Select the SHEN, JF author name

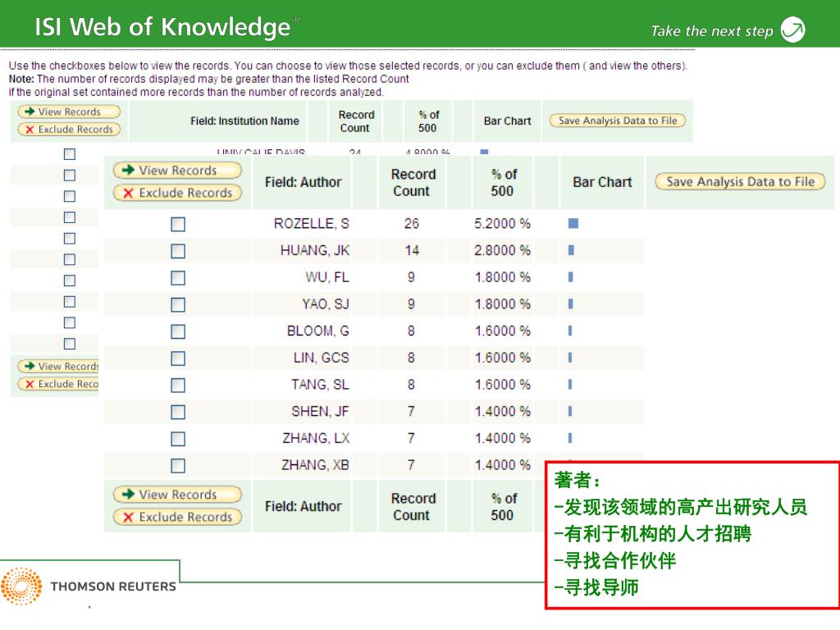tap(320, 411)
